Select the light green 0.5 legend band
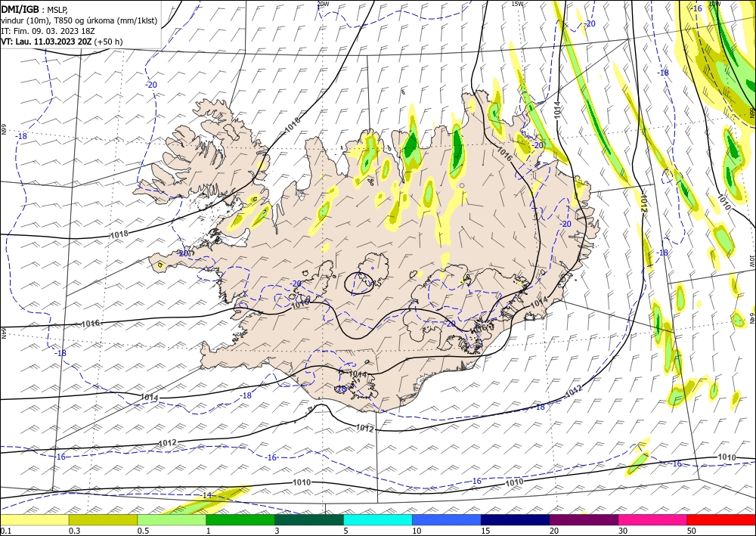The image size is (756, 536). click(x=172, y=519)
